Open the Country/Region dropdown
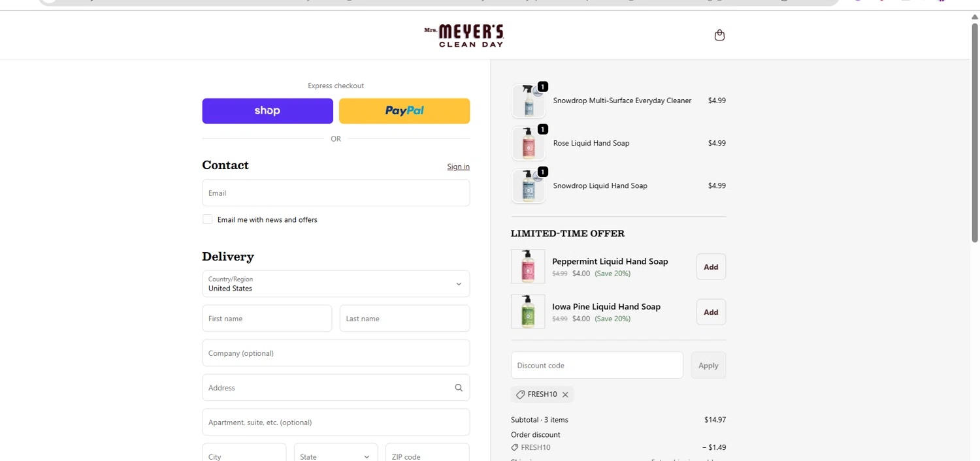980x461 pixels. tap(336, 284)
